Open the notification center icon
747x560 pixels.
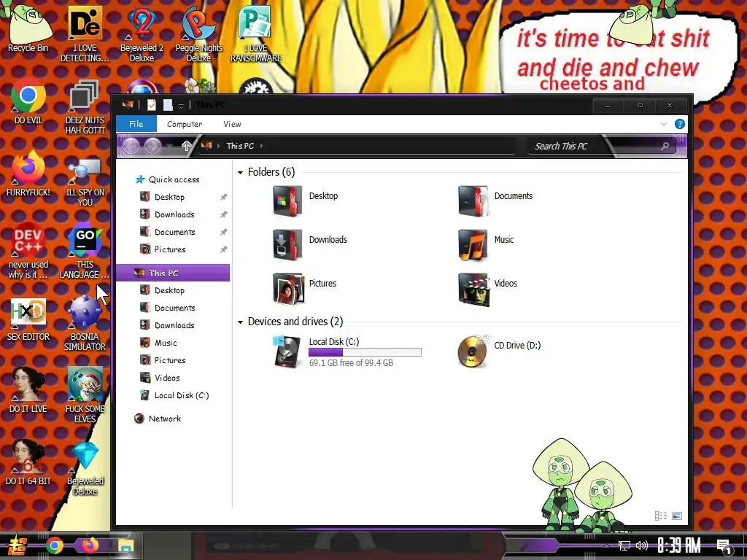[724, 547]
